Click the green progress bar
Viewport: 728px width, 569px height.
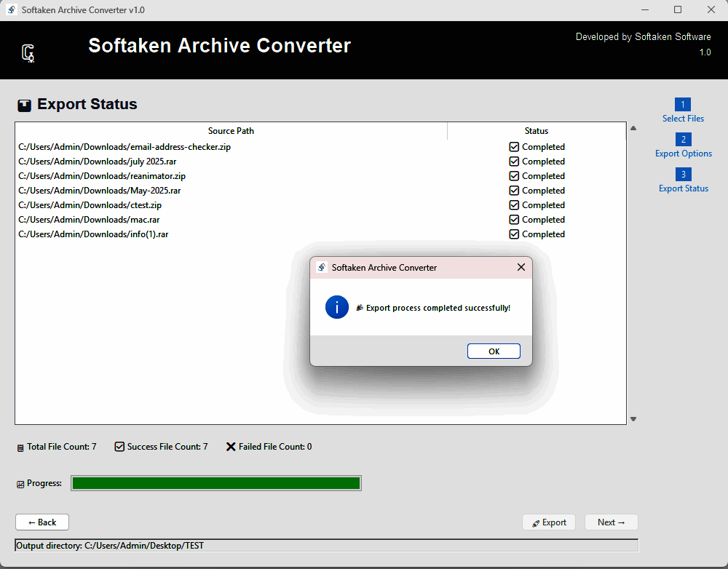(215, 482)
